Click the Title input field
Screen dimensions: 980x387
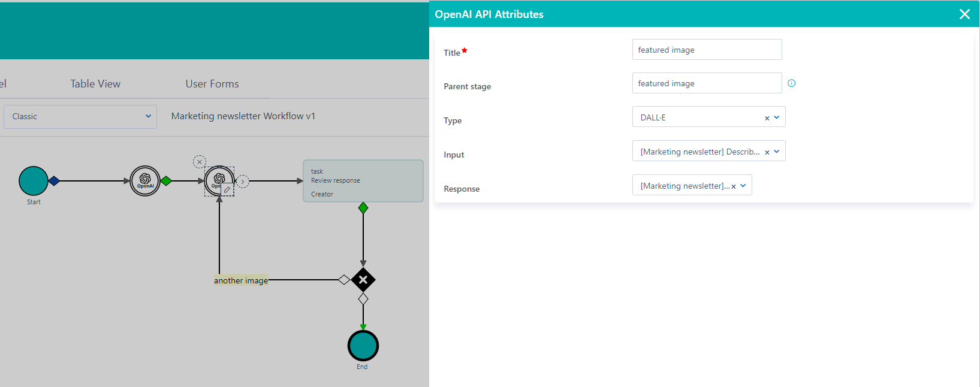(x=707, y=50)
